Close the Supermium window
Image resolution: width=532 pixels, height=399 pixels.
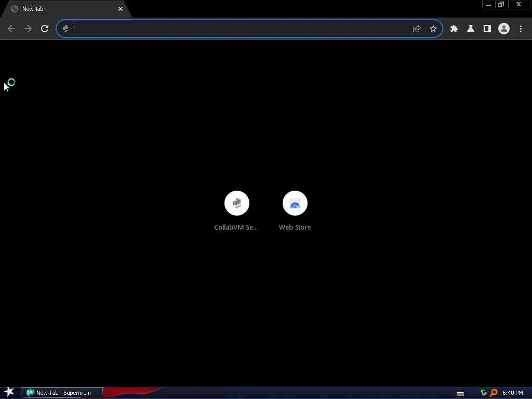[518, 5]
